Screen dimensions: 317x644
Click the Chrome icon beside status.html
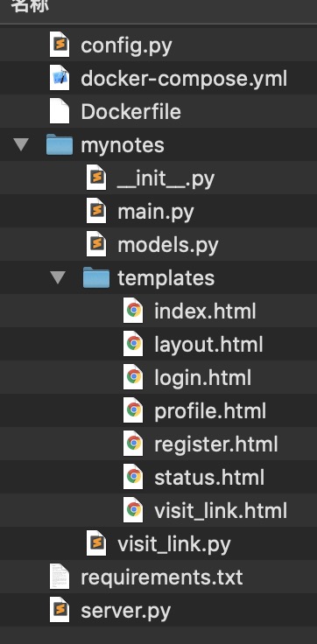[x=133, y=477]
